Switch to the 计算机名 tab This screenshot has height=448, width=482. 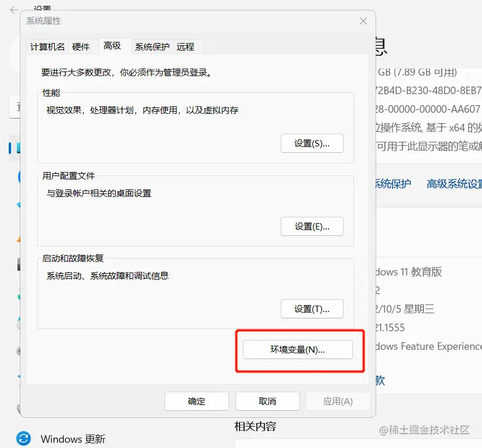47,46
